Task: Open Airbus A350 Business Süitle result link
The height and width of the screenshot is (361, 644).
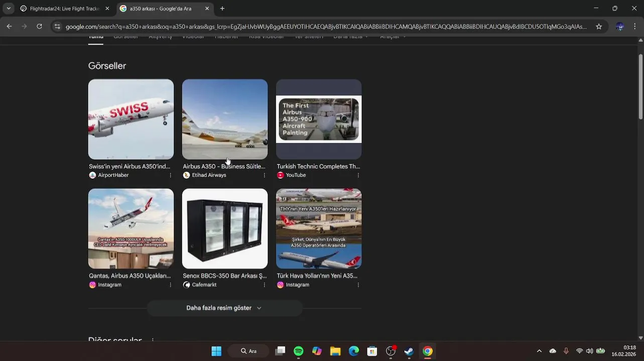Action: 224,166
